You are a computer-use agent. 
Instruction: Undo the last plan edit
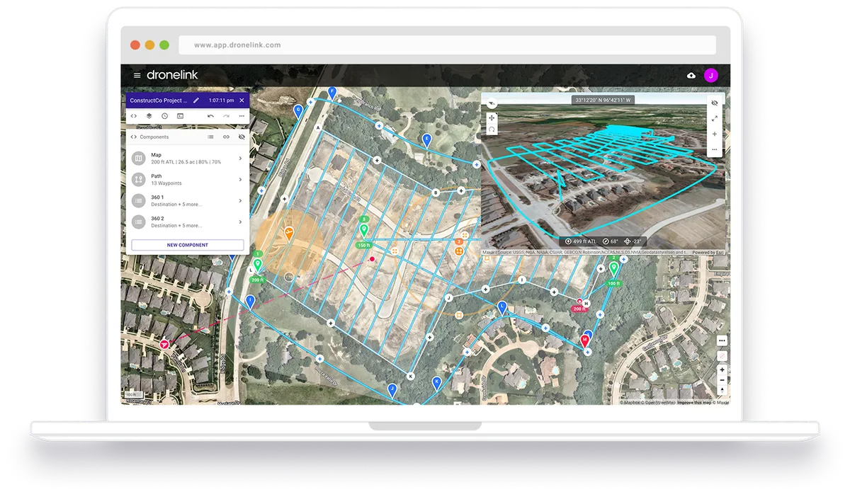click(x=210, y=116)
